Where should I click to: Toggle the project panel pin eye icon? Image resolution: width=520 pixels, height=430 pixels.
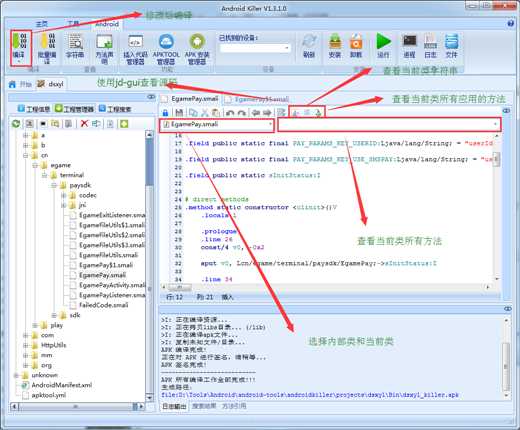coord(151,97)
